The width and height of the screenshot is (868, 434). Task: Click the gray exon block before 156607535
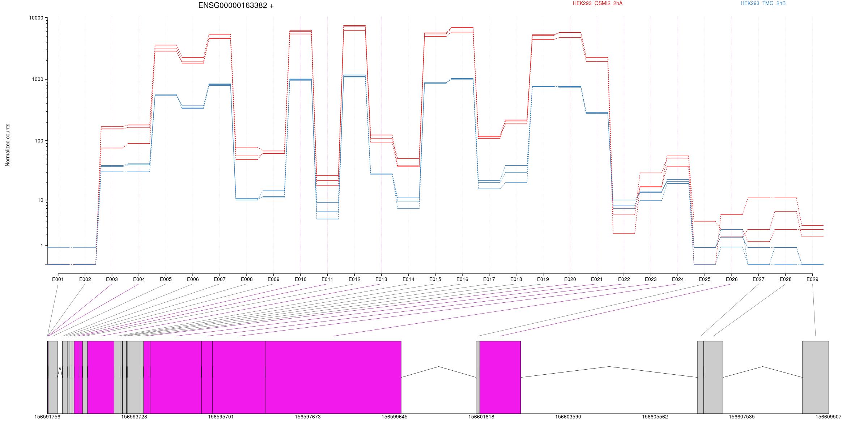pyautogui.click(x=713, y=377)
